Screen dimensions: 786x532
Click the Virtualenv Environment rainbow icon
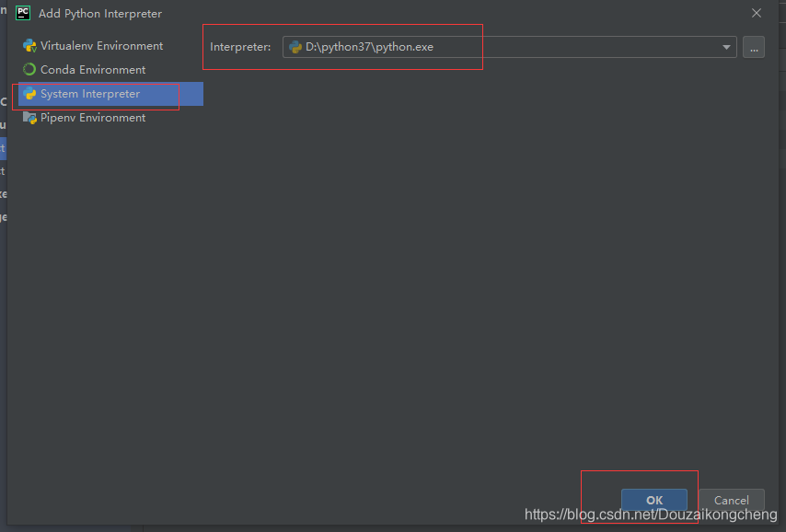(30, 45)
